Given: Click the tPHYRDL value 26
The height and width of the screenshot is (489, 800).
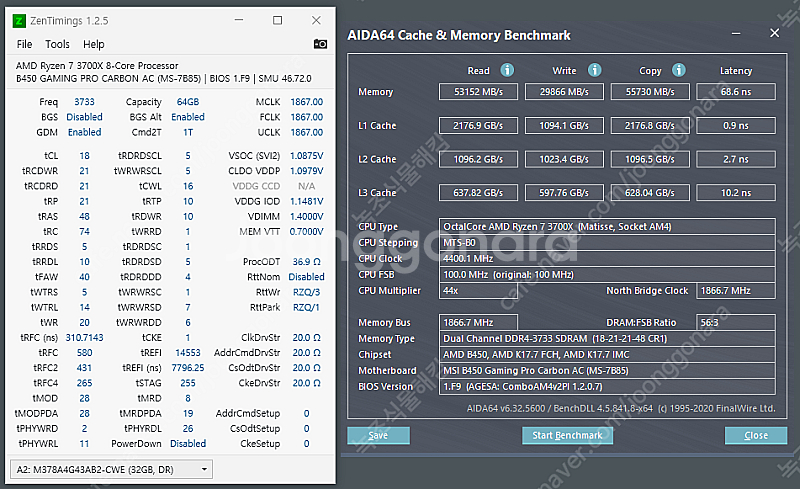Looking at the screenshot, I should [188, 428].
